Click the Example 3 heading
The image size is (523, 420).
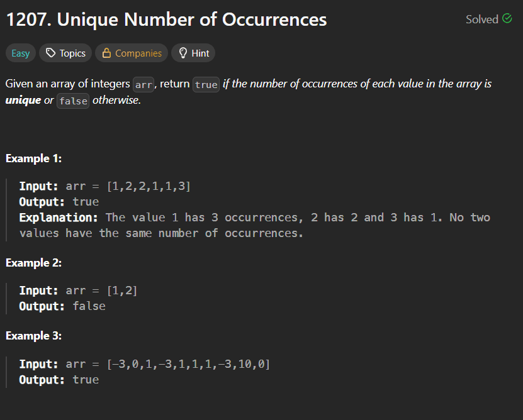[33, 336]
